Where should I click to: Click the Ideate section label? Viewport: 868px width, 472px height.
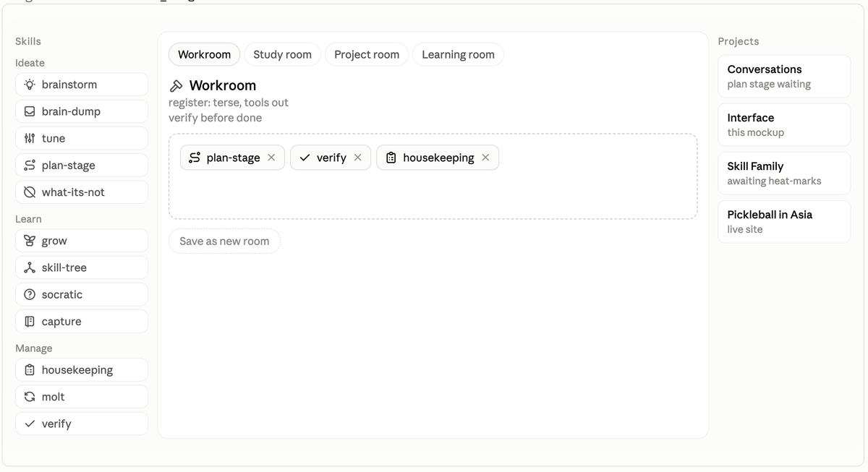pyautogui.click(x=30, y=63)
